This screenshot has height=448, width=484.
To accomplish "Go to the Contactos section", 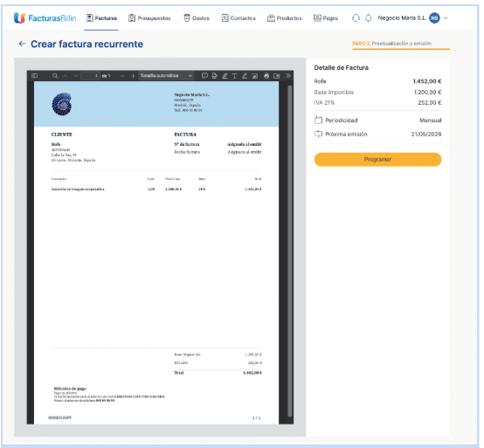I will coord(239,18).
